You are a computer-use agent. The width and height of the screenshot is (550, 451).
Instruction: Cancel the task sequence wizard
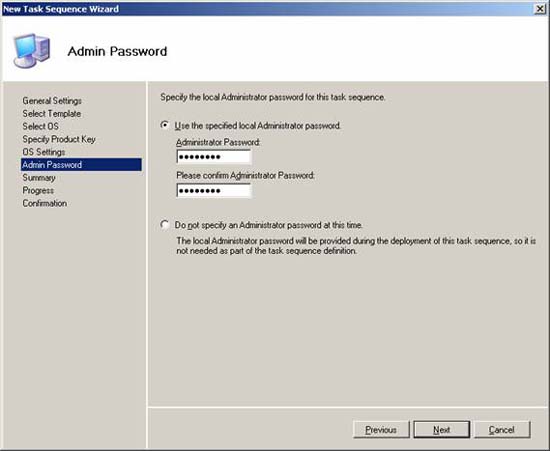coord(502,430)
